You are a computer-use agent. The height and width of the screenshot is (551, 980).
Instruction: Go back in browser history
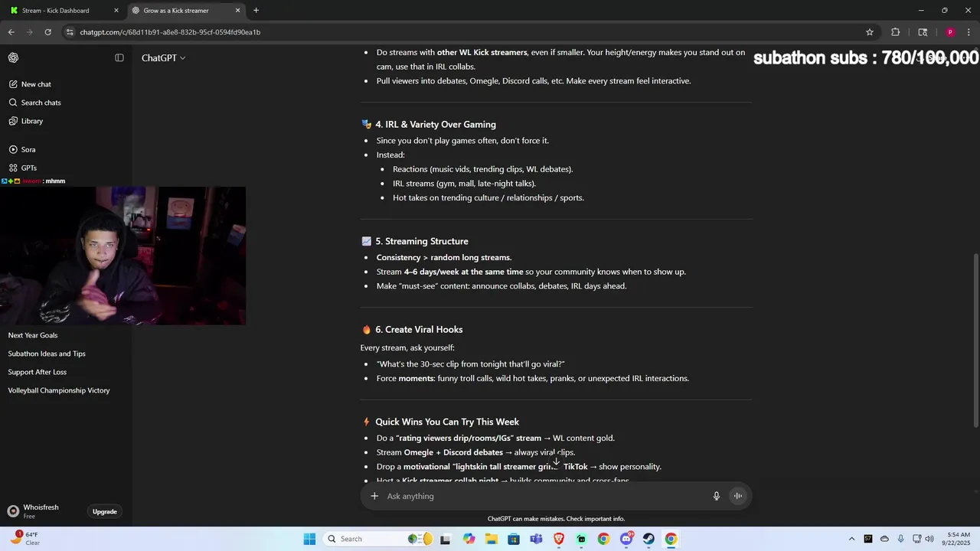coord(11,32)
